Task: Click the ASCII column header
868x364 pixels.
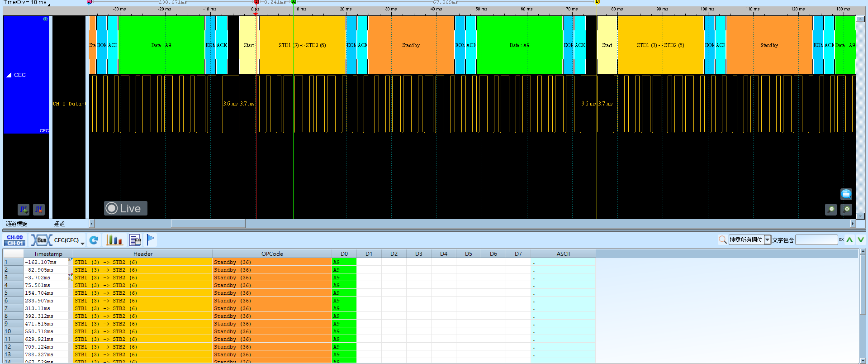Action: coord(563,254)
